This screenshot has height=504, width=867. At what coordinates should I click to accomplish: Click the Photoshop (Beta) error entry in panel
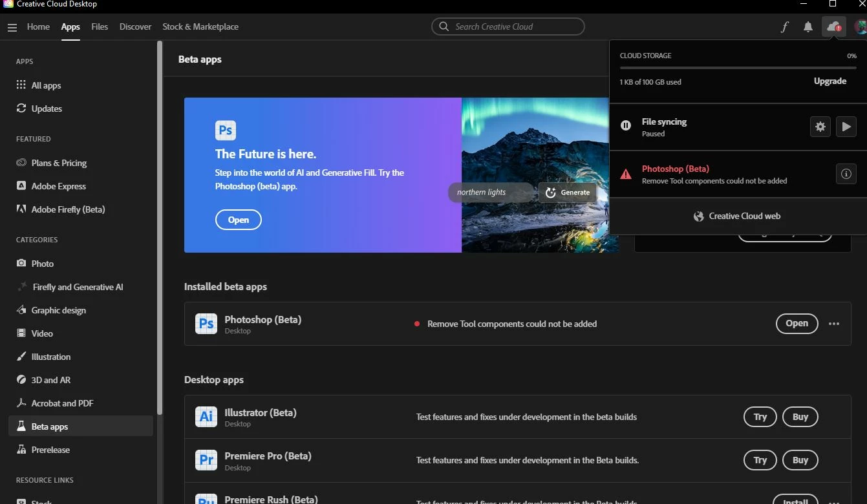(738, 174)
